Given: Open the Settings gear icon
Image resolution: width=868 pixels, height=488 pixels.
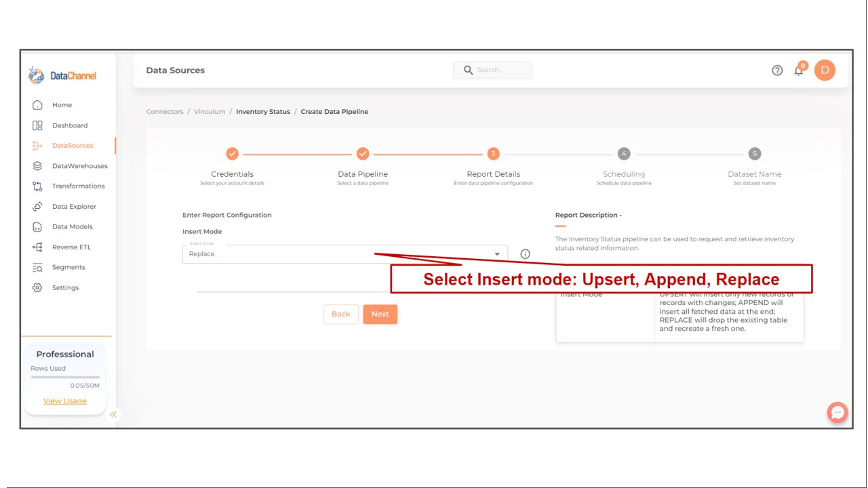Looking at the screenshot, I should point(37,288).
